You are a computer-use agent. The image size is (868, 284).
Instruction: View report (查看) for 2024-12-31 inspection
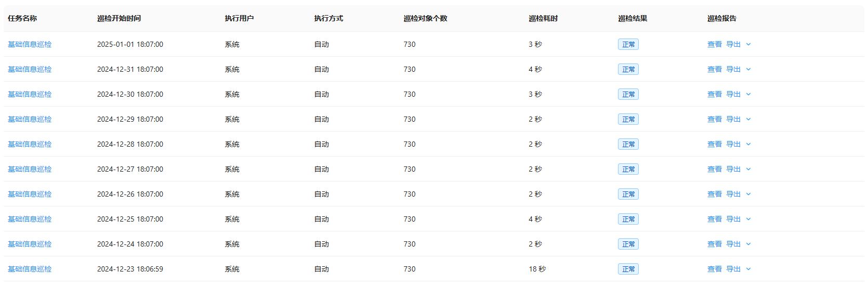click(x=714, y=69)
